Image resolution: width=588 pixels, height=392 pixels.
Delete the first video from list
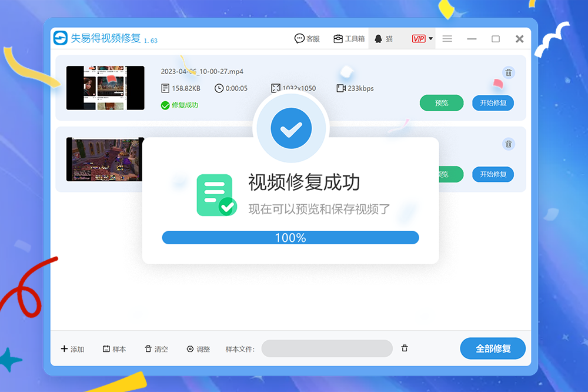[509, 73]
